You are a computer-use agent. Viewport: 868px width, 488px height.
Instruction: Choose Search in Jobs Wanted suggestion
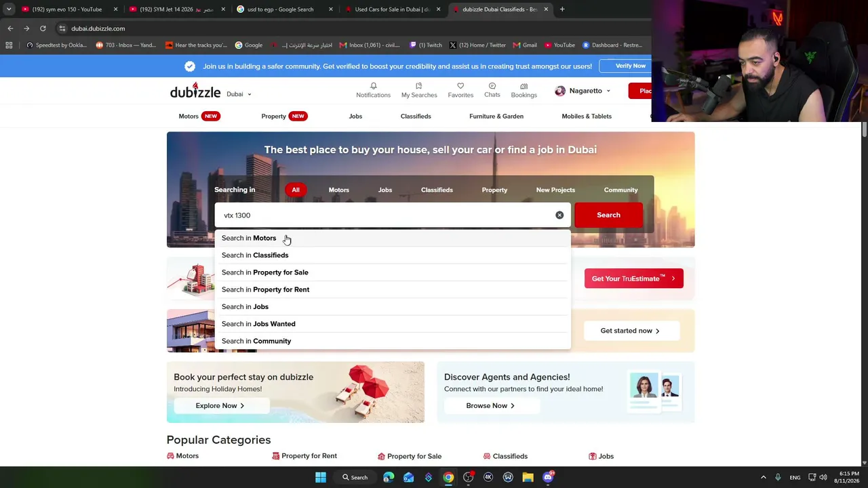coord(393,324)
